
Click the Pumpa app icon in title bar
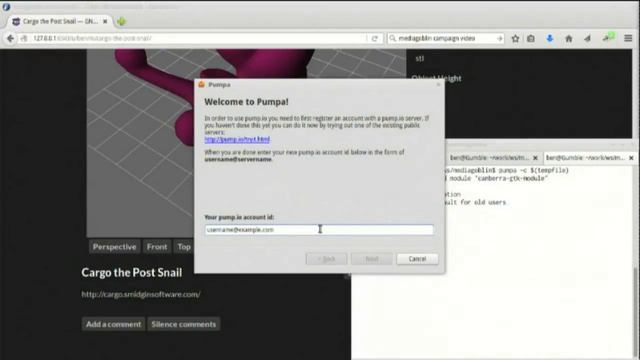[x=201, y=84]
